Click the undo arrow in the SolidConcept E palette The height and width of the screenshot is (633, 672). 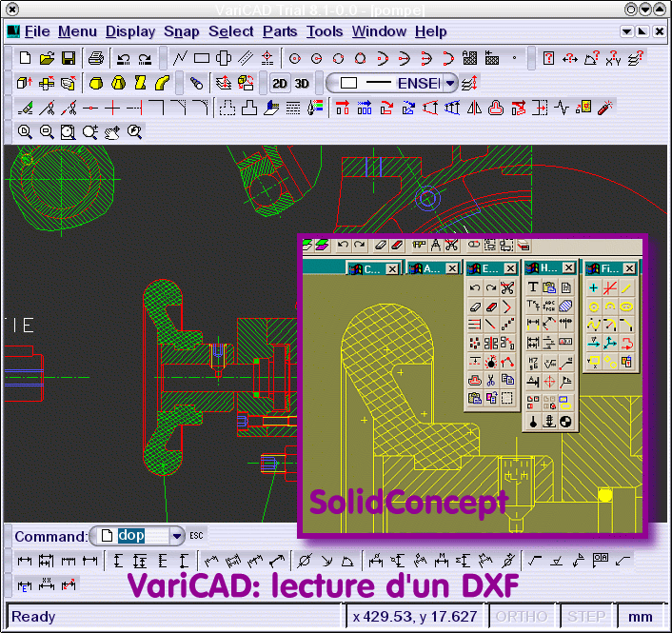tap(474, 287)
